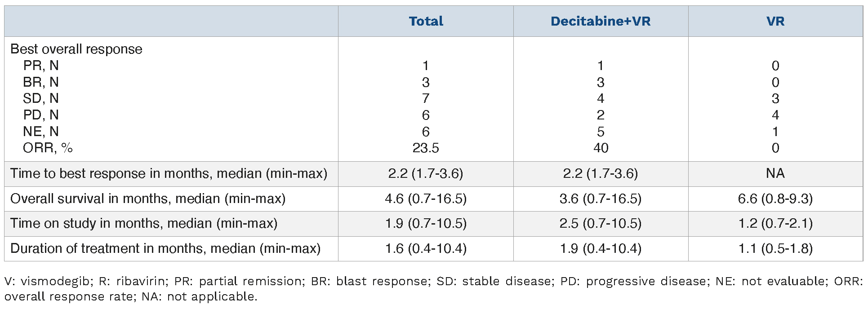Select the PD, N row label

(41, 115)
